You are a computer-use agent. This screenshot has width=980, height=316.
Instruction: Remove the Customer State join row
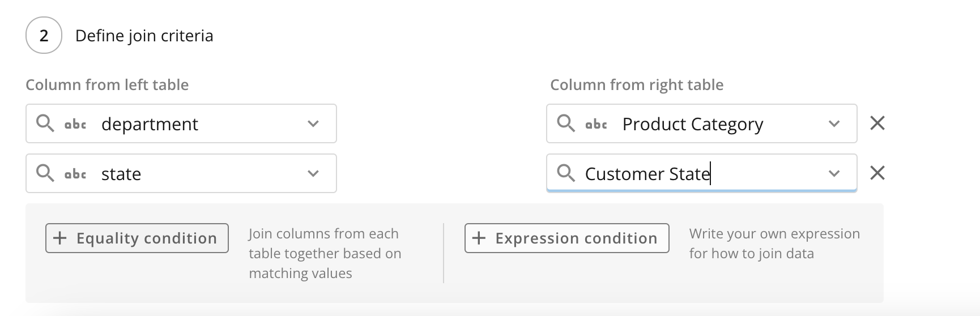click(877, 173)
